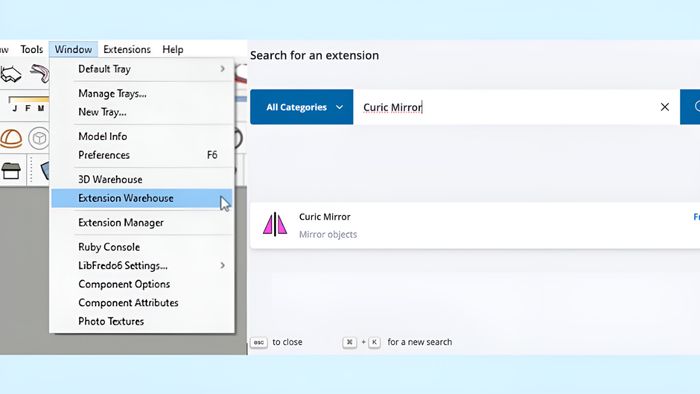700x394 pixels.
Task: Open the Extensions menu
Action: tap(127, 50)
